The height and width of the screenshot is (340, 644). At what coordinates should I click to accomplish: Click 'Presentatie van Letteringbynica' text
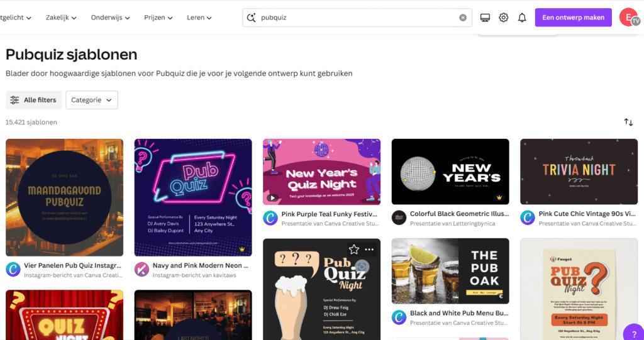[x=453, y=223]
